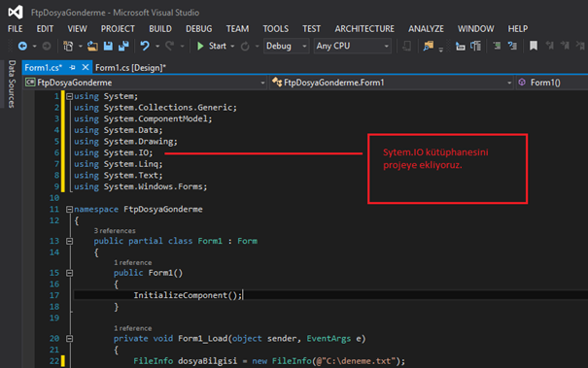
Task: Open the DEBUG menu
Action: coord(198,29)
